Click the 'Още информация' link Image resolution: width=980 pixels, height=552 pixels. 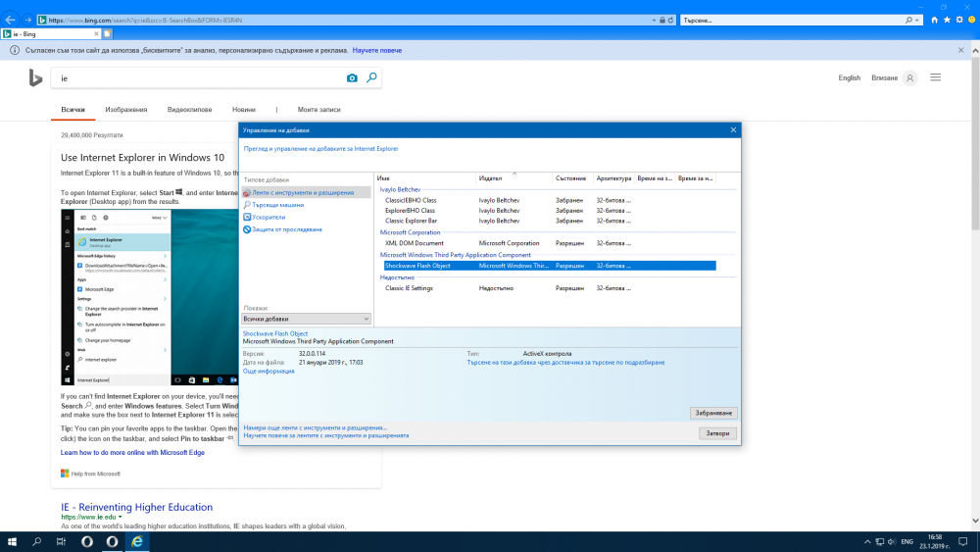click(x=269, y=372)
